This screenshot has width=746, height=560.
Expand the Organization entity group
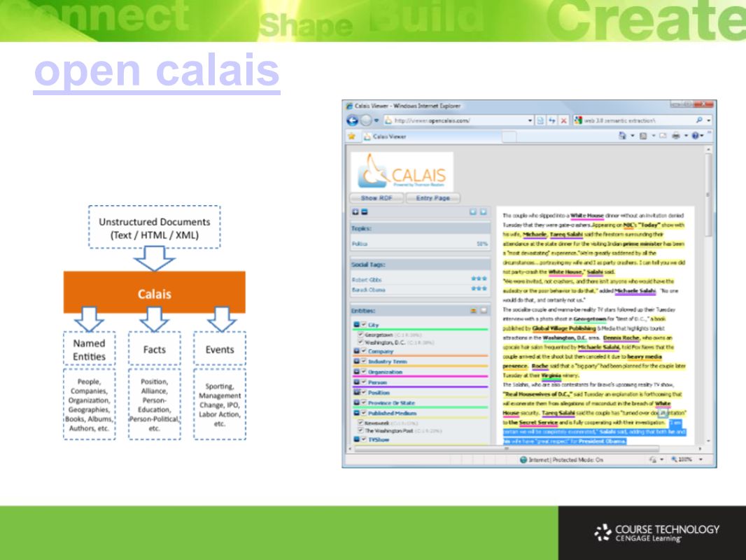click(x=356, y=372)
